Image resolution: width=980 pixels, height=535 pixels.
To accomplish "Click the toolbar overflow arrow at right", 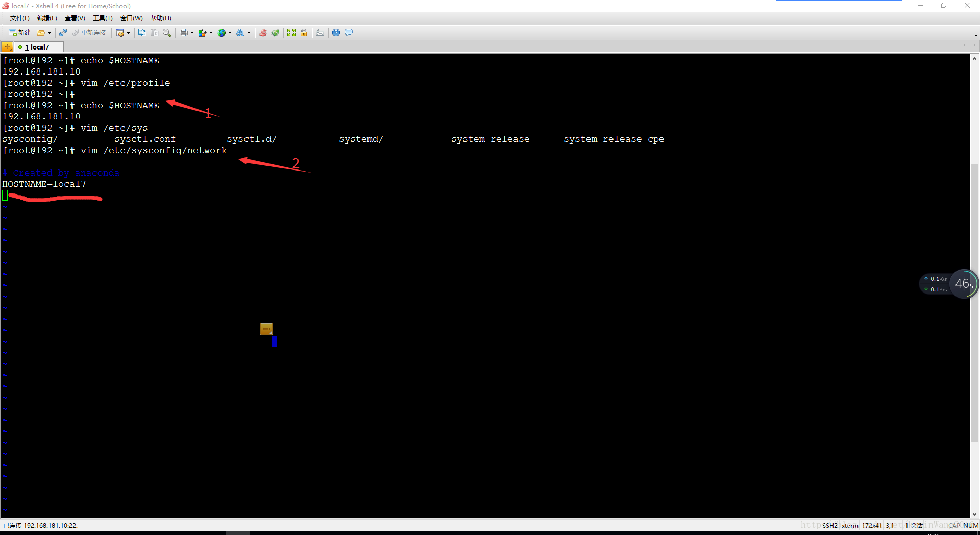I will click(x=975, y=35).
